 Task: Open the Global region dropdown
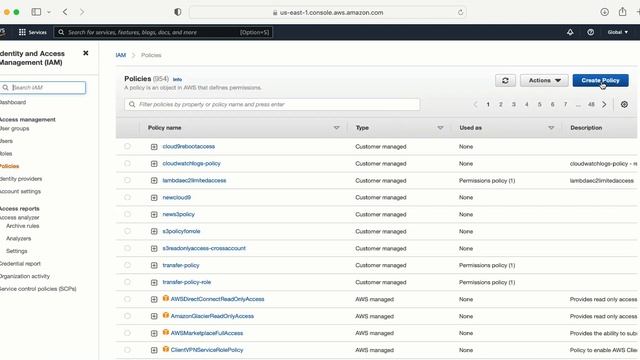618,32
